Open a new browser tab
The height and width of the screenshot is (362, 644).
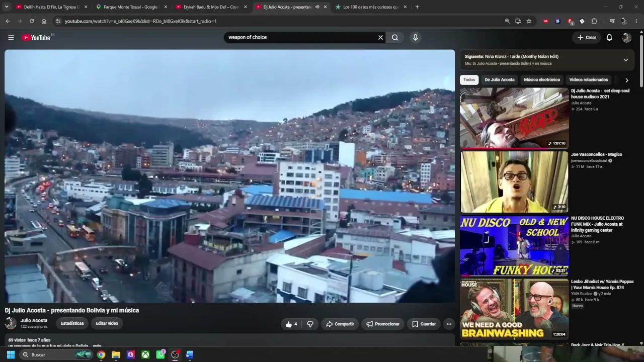tap(417, 7)
